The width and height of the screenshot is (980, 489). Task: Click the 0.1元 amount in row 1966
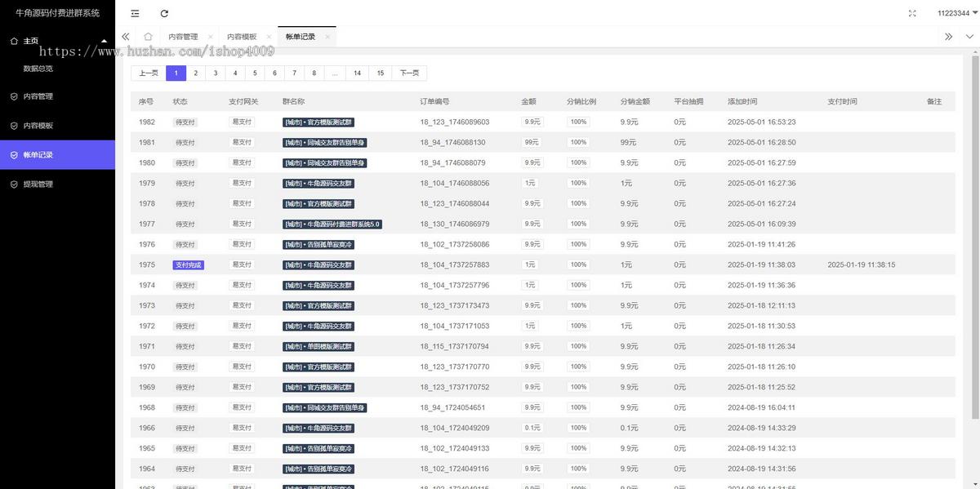(532, 429)
